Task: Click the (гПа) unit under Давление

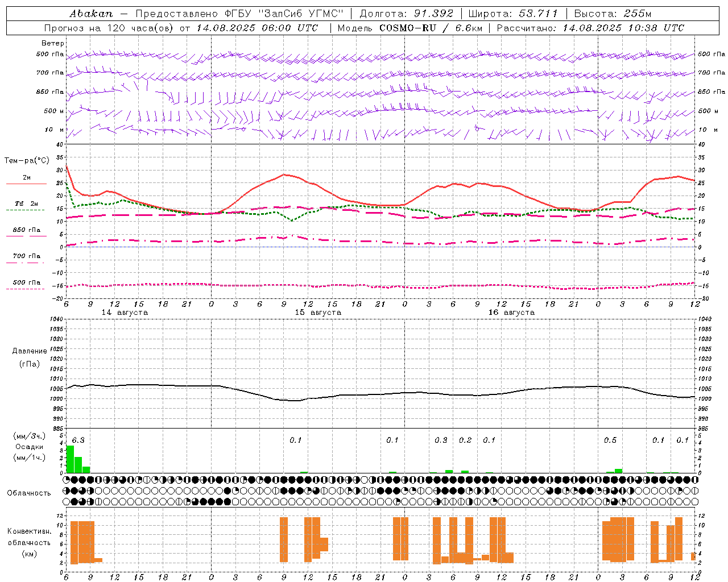Action: pos(30,364)
